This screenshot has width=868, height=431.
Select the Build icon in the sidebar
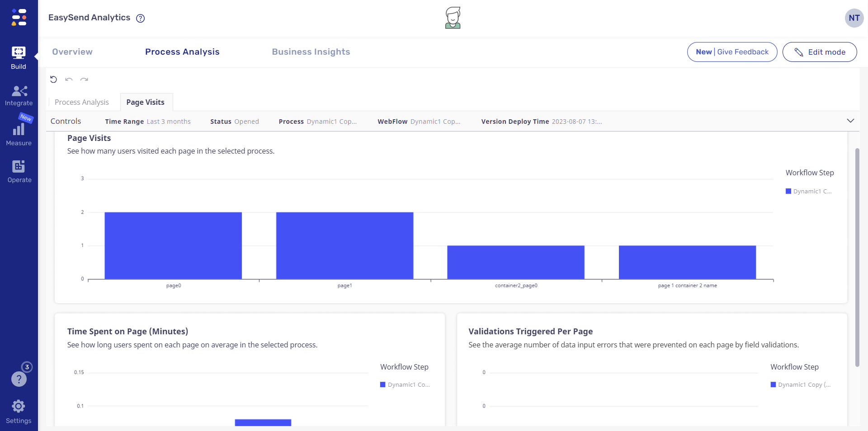pos(18,55)
